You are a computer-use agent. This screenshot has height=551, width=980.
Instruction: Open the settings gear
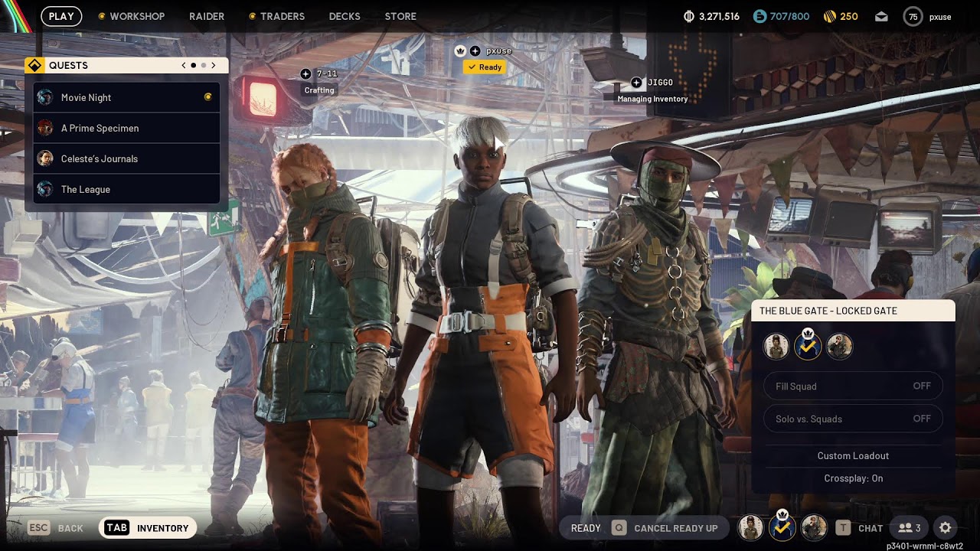[x=946, y=528]
